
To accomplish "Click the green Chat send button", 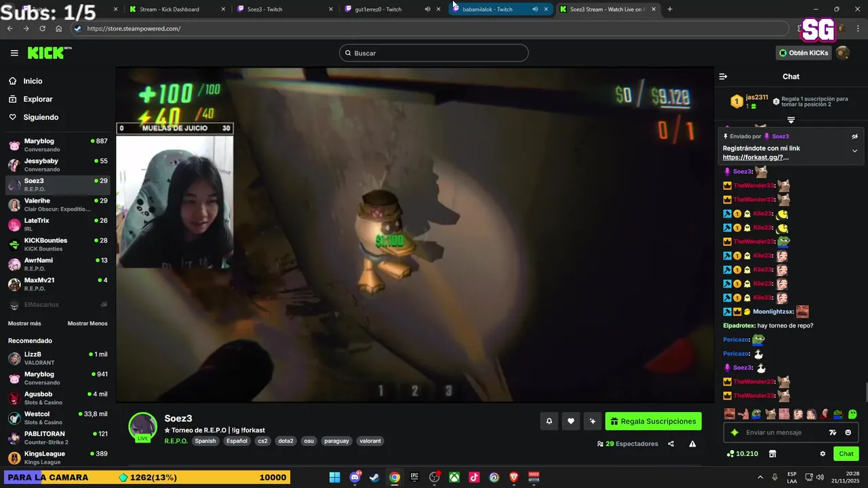I will coord(846,453).
